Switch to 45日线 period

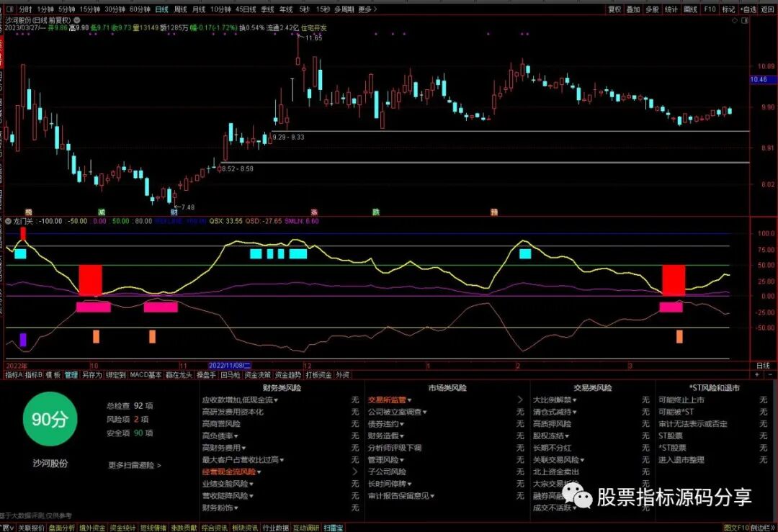[x=246, y=9]
